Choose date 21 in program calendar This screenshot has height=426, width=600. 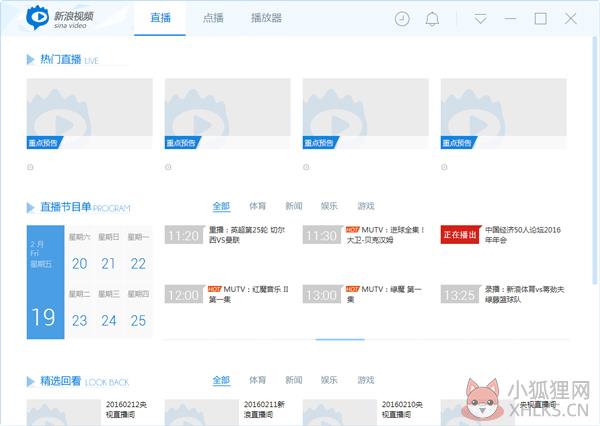coord(108,263)
